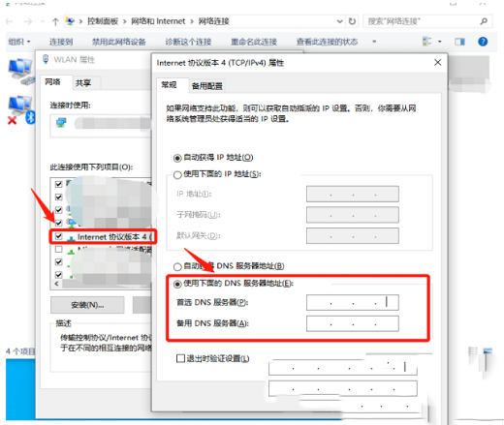This screenshot has height=425, width=504.
Task: Click the 网络和 Internet breadcrumb
Action: coord(158,21)
